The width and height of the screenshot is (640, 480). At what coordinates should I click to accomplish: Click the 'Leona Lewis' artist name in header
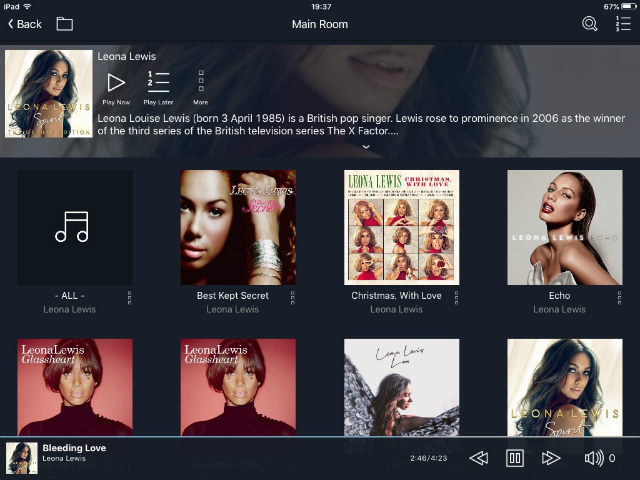pos(127,56)
